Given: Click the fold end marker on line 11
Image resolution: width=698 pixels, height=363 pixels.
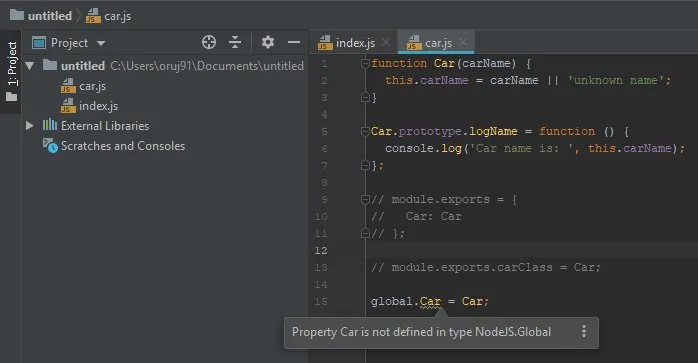Looking at the screenshot, I should pos(365,233).
